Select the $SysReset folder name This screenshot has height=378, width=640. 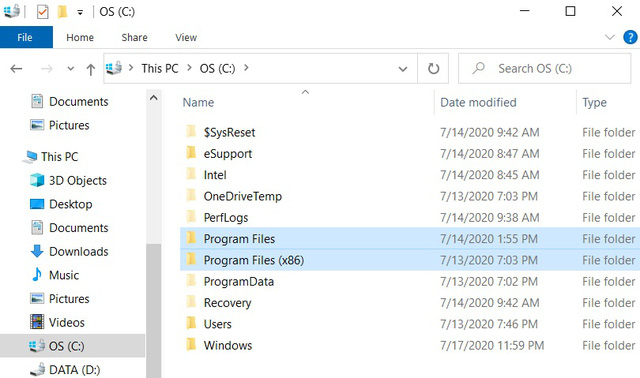[229, 132]
